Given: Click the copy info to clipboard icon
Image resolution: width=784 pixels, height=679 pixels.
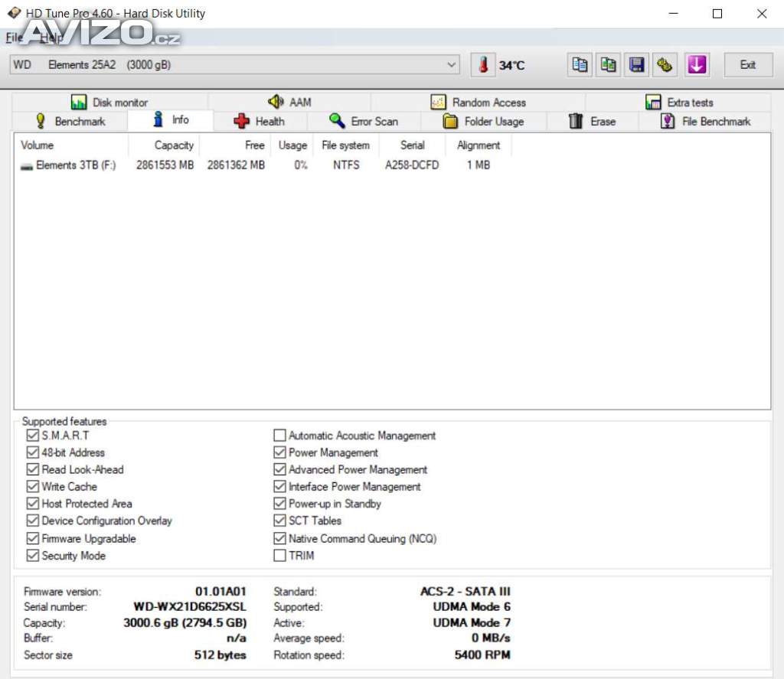Looking at the screenshot, I should (580, 65).
